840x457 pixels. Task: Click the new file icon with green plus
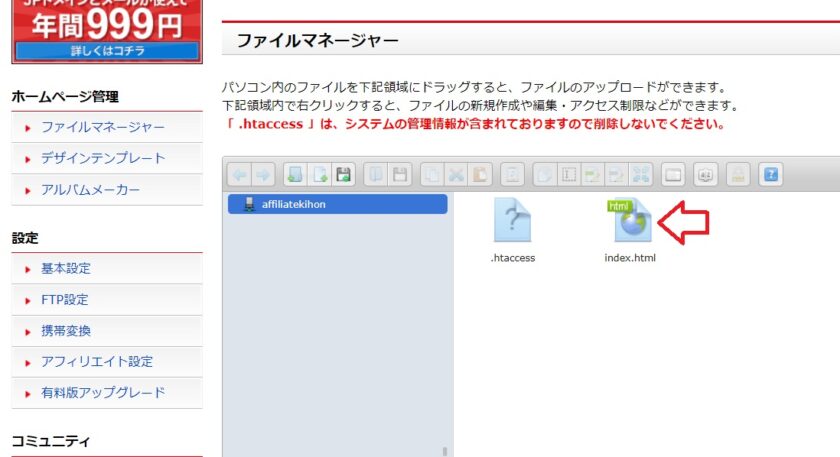(x=319, y=175)
